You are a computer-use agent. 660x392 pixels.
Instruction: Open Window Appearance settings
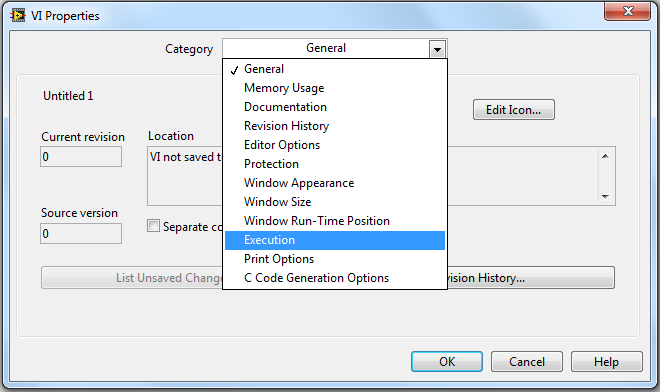tap(335, 183)
